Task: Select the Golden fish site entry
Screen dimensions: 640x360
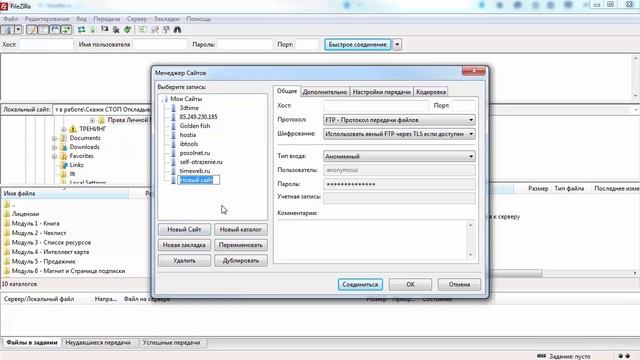Action: [x=195, y=126]
